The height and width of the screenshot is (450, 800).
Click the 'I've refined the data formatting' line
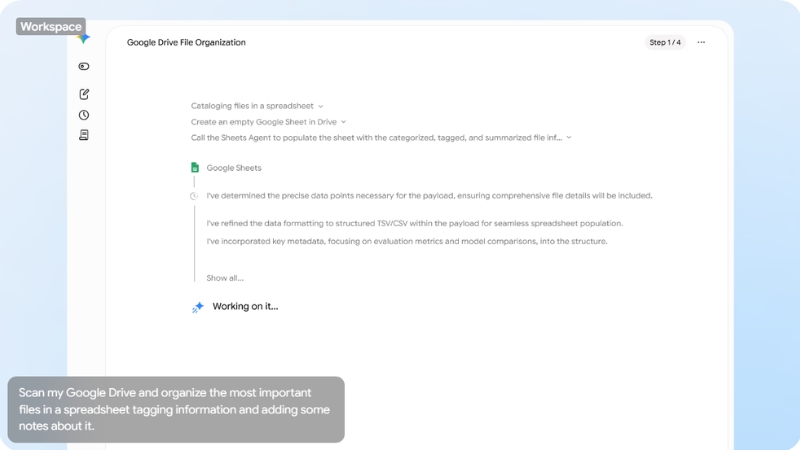pos(415,223)
